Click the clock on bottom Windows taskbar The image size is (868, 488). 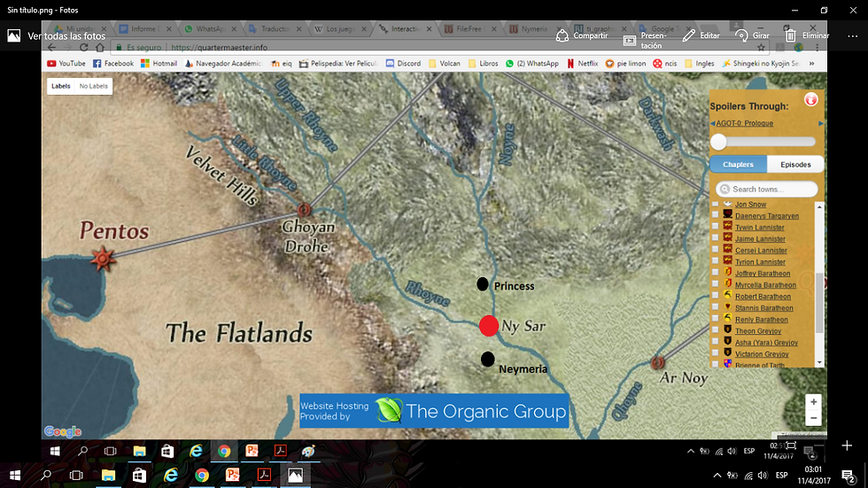[x=814, y=476]
